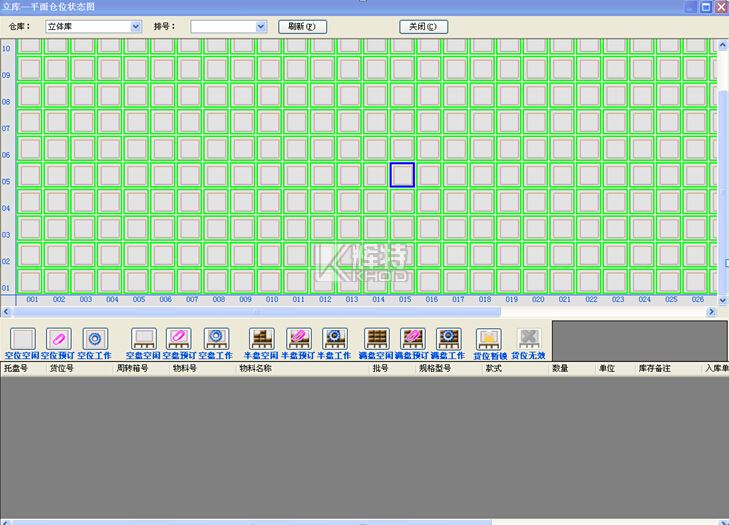The height and width of the screenshot is (525, 729).
Task: Open the 仓库 warehouse dropdown
Action: [136, 27]
